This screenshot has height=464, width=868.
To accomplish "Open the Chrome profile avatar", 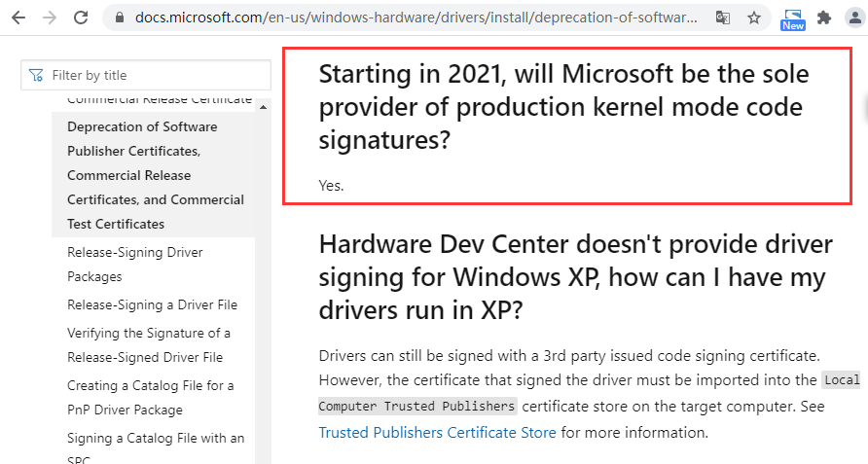I will [854, 18].
